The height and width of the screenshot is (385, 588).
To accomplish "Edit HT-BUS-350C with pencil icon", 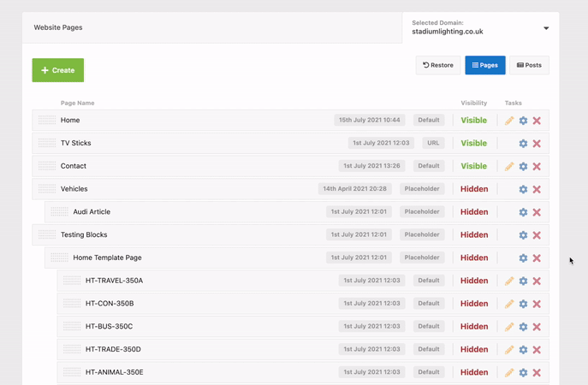I will click(x=509, y=327).
